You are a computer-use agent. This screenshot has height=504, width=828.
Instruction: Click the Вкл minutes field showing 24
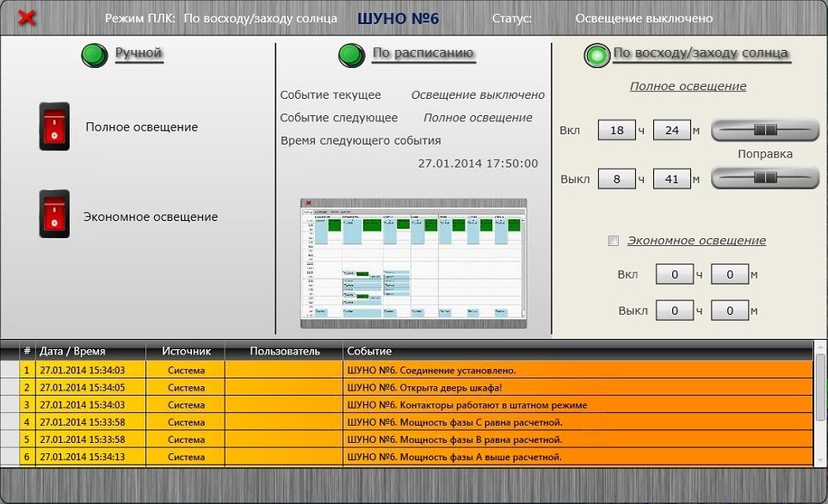(671, 131)
